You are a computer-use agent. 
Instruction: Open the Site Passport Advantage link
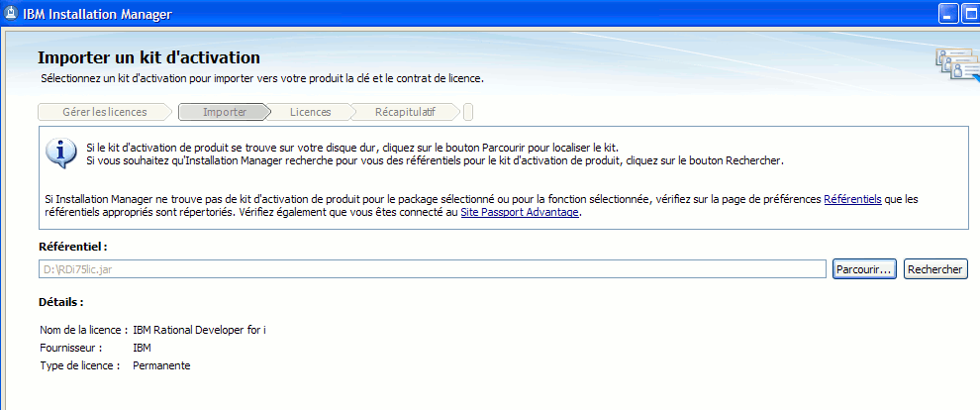click(x=521, y=213)
